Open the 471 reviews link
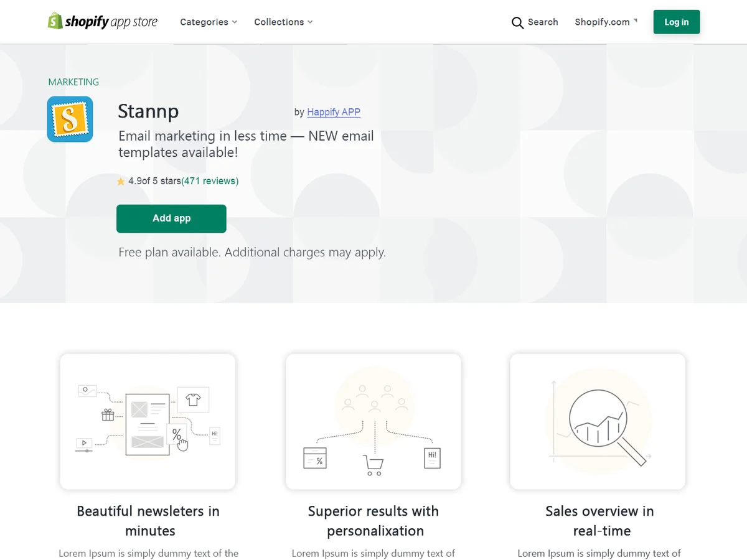The height and width of the screenshot is (560, 747). pos(210,181)
